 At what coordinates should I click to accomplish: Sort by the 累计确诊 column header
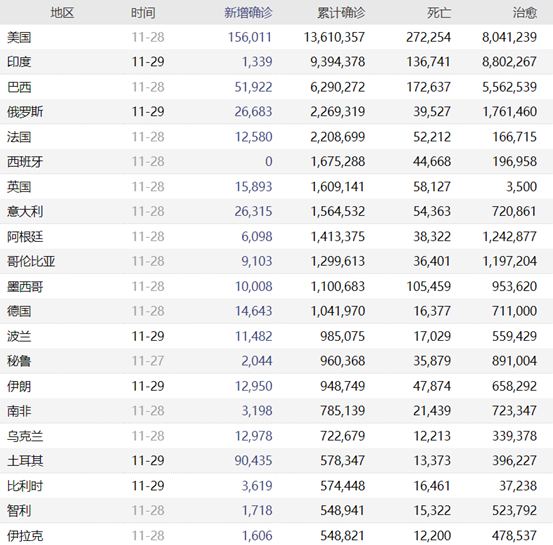click(341, 13)
